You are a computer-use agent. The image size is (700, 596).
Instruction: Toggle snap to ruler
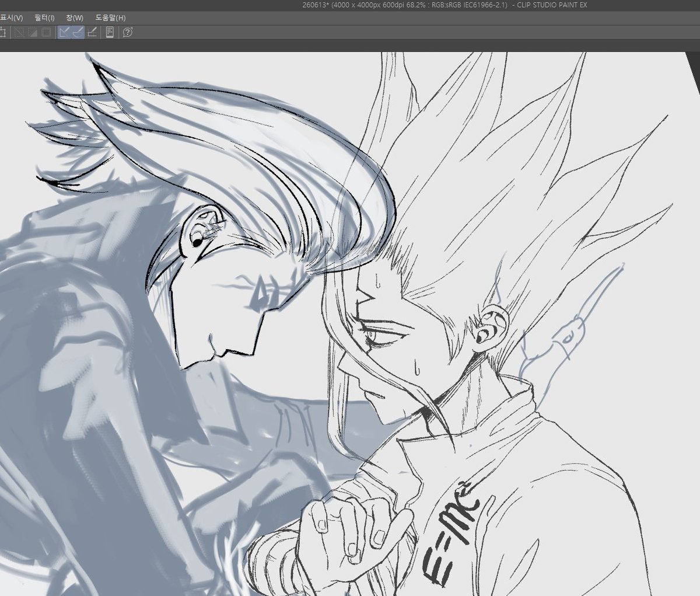pos(64,32)
